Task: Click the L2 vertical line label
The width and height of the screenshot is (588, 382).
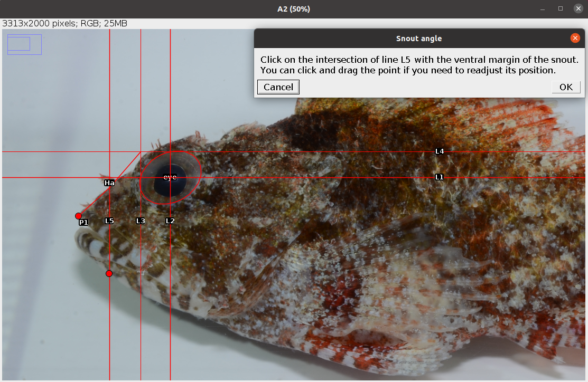Action: coord(170,221)
